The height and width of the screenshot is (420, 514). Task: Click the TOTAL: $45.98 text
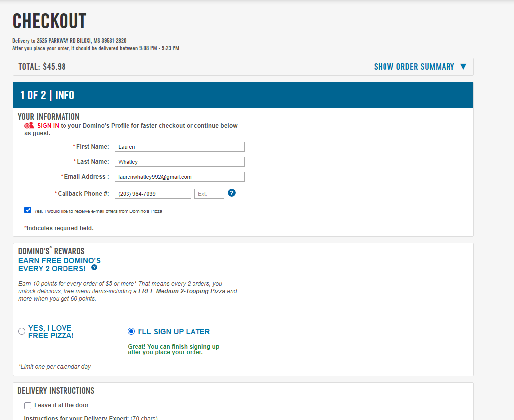point(42,67)
